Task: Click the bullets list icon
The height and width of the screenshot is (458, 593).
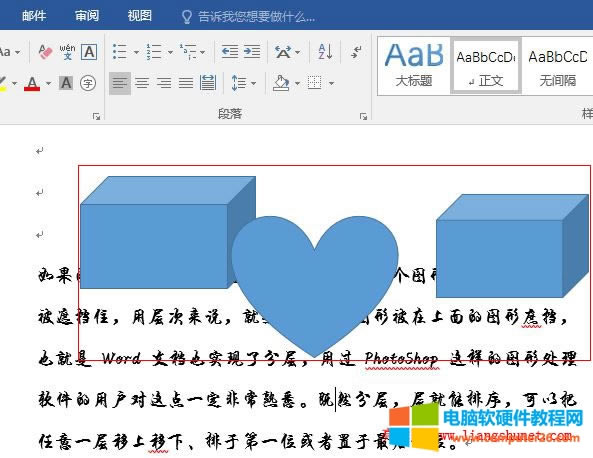Action: click(x=120, y=52)
